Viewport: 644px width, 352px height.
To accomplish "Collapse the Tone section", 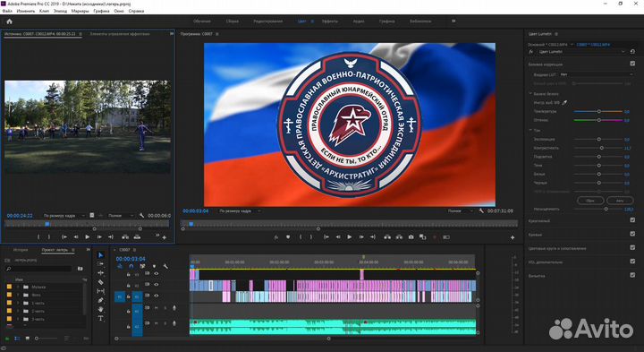I will coord(530,131).
